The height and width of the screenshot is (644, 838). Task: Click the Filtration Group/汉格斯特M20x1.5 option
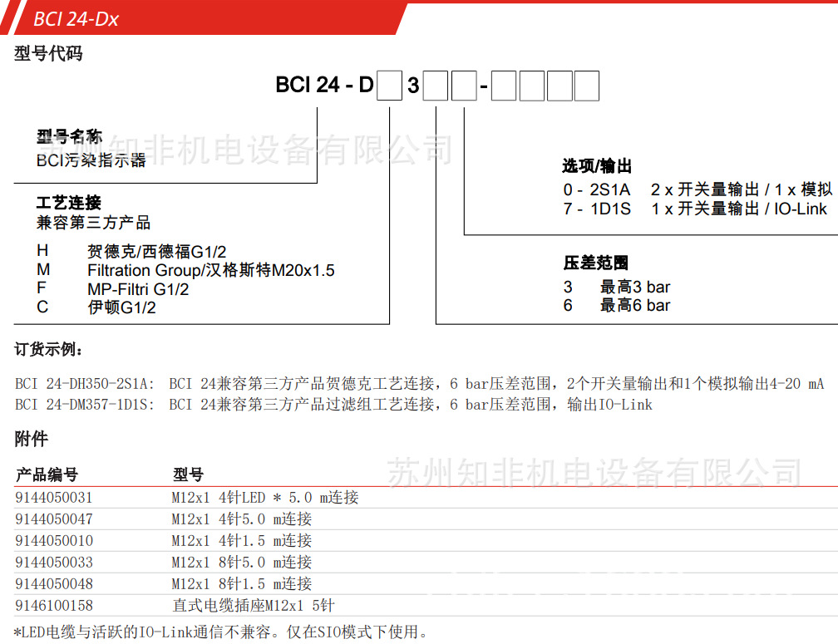[x=211, y=270]
